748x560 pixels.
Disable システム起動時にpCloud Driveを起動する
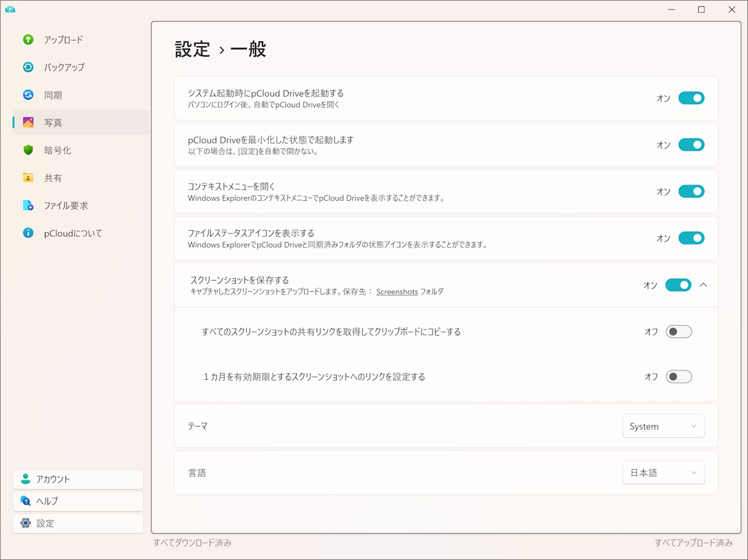tap(691, 98)
